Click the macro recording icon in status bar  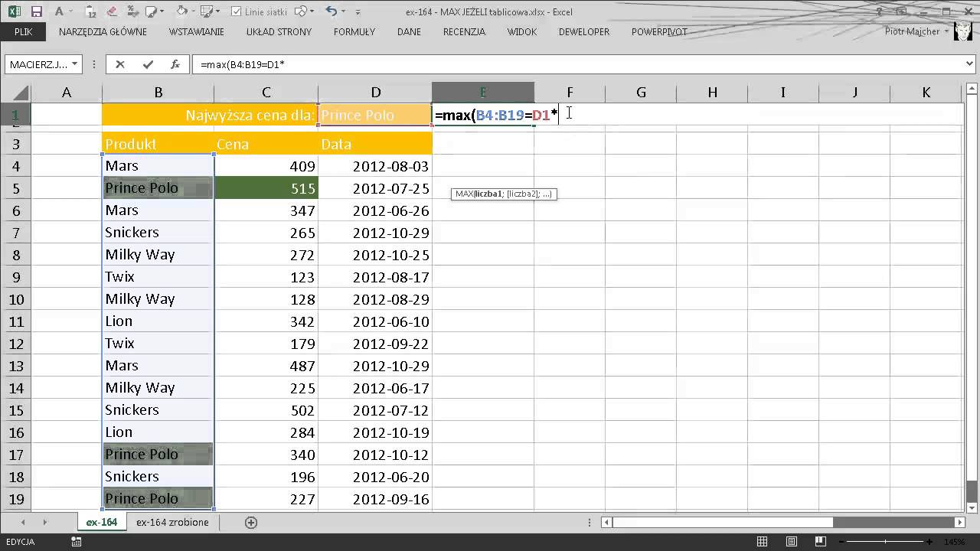76,542
